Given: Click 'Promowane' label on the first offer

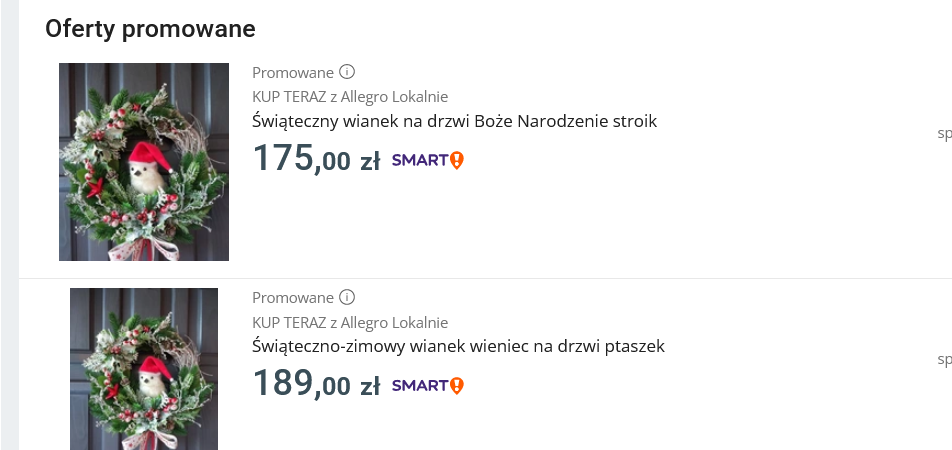Looking at the screenshot, I should 292,72.
